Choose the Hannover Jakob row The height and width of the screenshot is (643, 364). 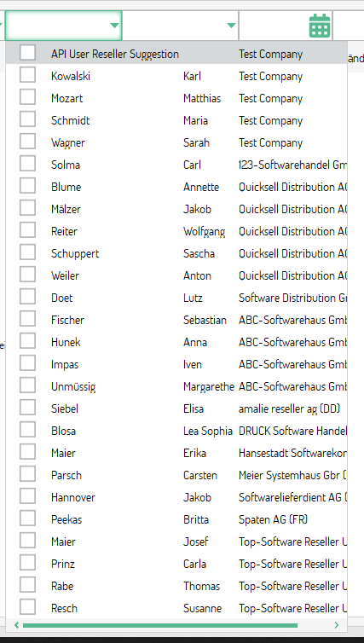(176, 497)
